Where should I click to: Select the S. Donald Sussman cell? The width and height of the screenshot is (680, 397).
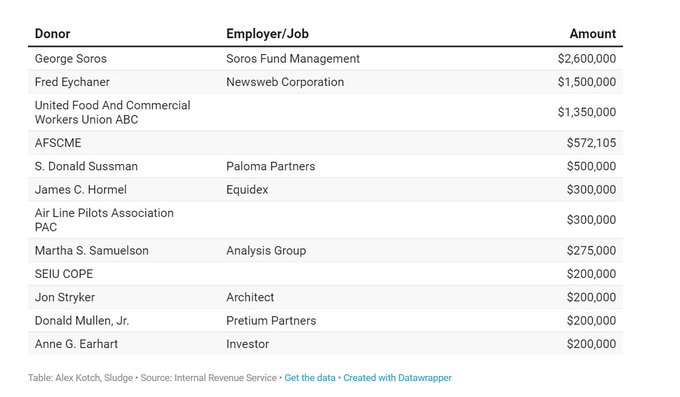pos(86,166)
